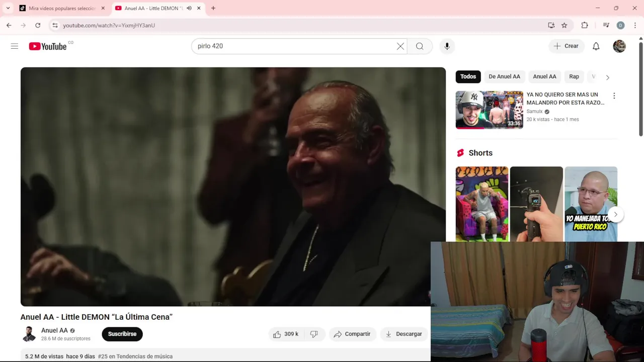Select the De Anuel AA filter chip

click(x=504, y=76)
